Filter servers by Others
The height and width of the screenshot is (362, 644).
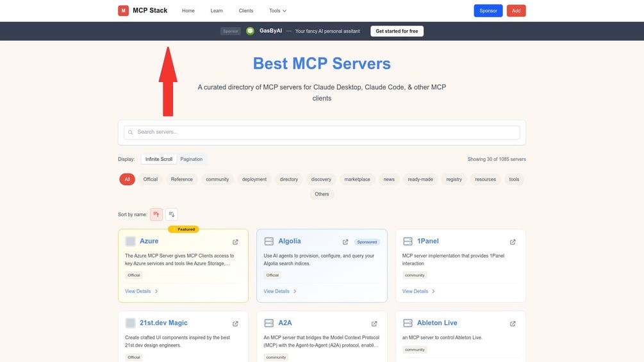pyautogui.click(x=322, y=194)
